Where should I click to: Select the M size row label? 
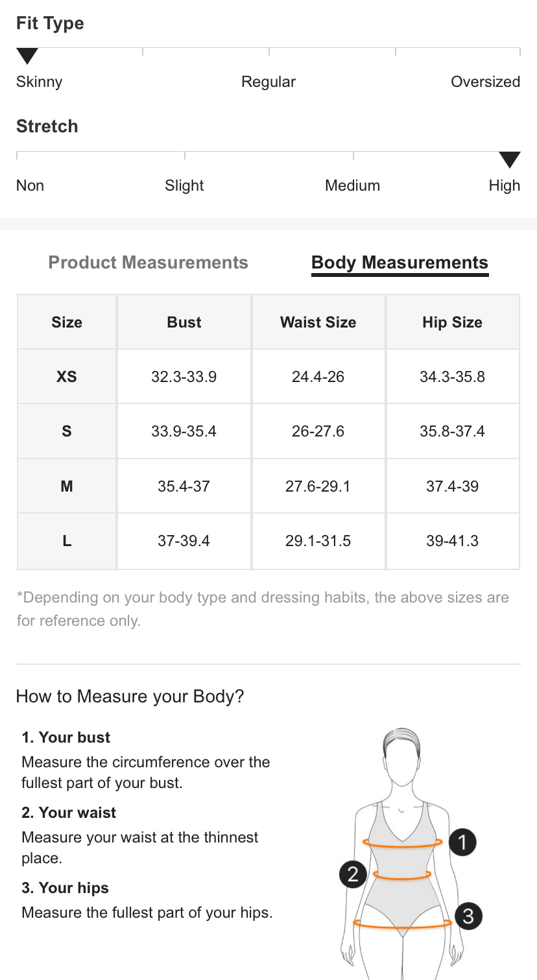[x=67, y=486]
